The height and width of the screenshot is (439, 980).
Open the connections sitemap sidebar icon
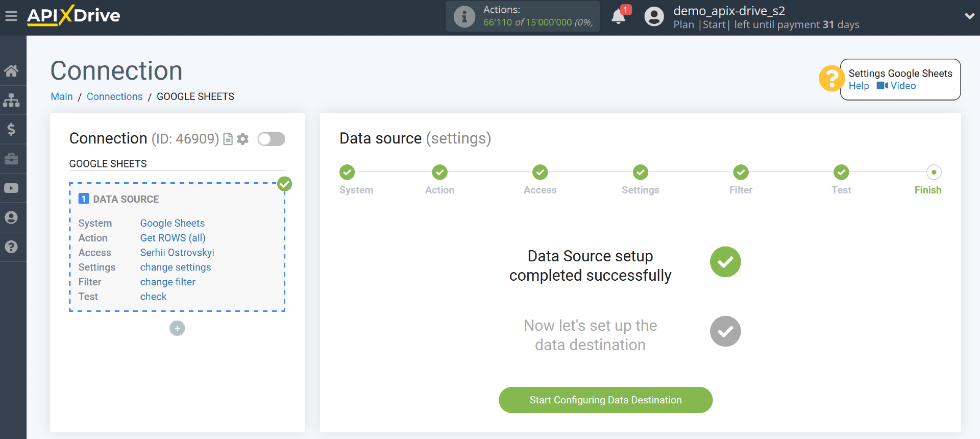[11, 100]
